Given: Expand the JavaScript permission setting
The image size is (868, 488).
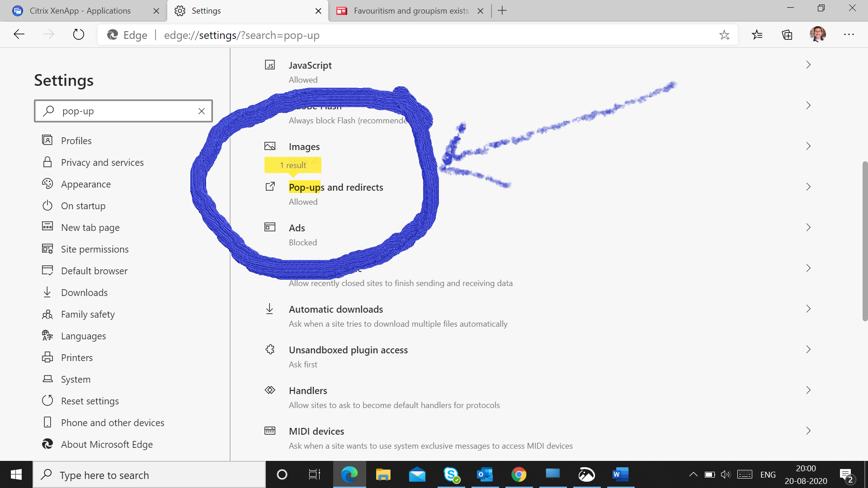Looking at the screenshot, I should click(x=808, y=65).
